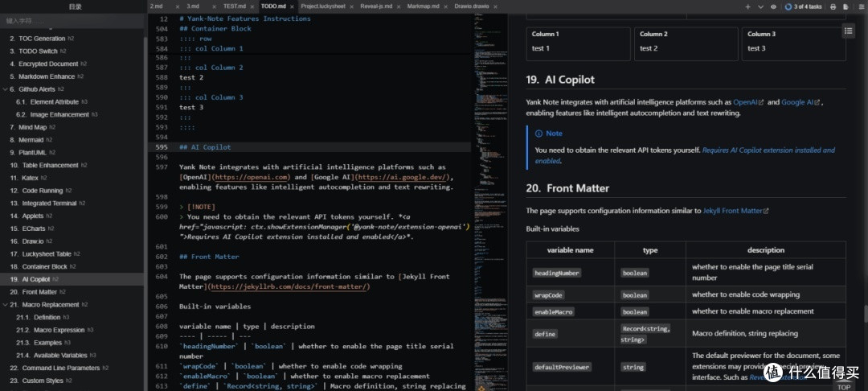Open the Jekyll Front Matter link in preview
The image size is (868, 391).
[x=735, y=211]
